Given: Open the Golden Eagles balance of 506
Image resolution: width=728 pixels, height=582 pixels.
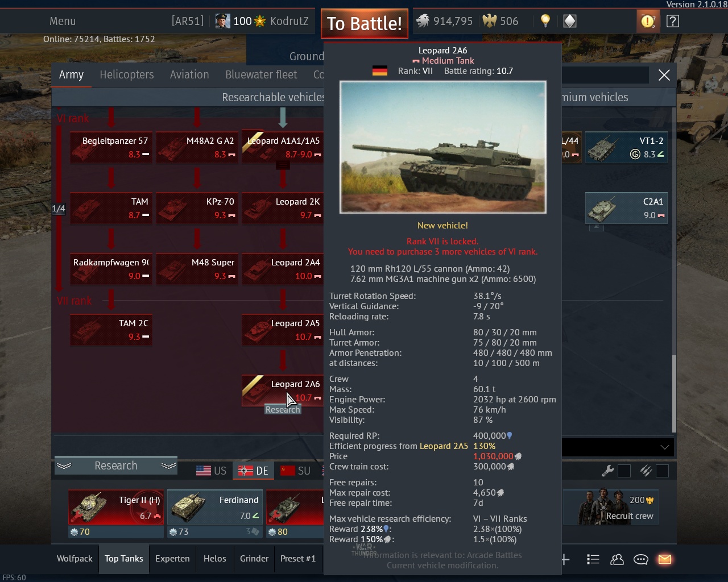Looking at the screenshot, I should coord(500,21).
